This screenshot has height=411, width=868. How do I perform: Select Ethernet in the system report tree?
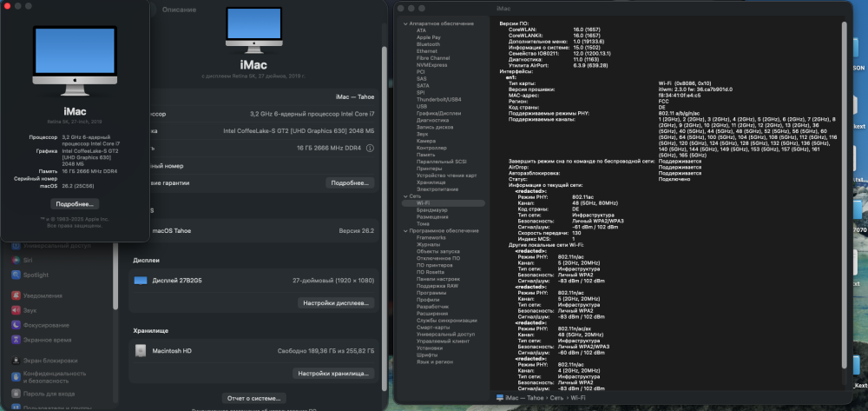[427, 51]
